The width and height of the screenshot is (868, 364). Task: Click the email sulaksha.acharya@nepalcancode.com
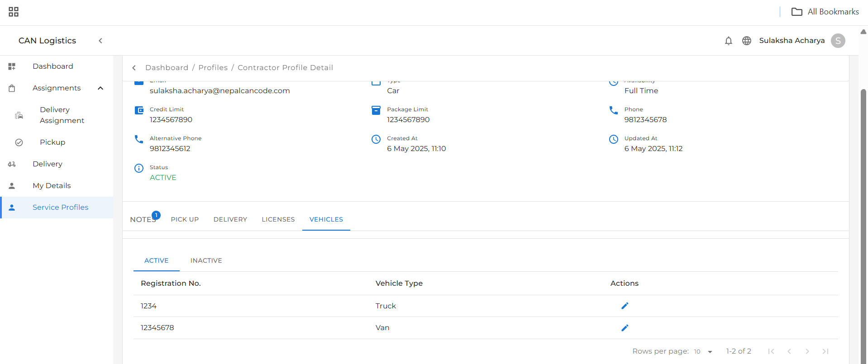[220, 91]
